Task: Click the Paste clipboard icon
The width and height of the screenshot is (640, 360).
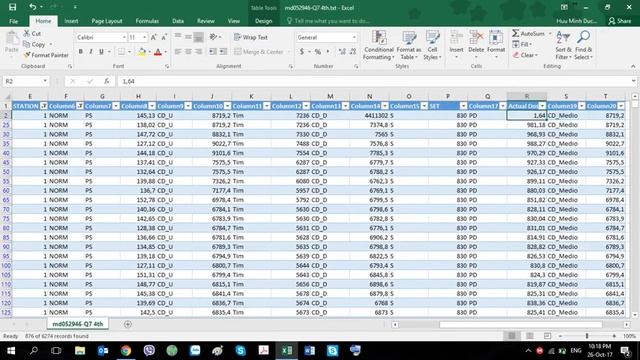Action: [12, 39]
